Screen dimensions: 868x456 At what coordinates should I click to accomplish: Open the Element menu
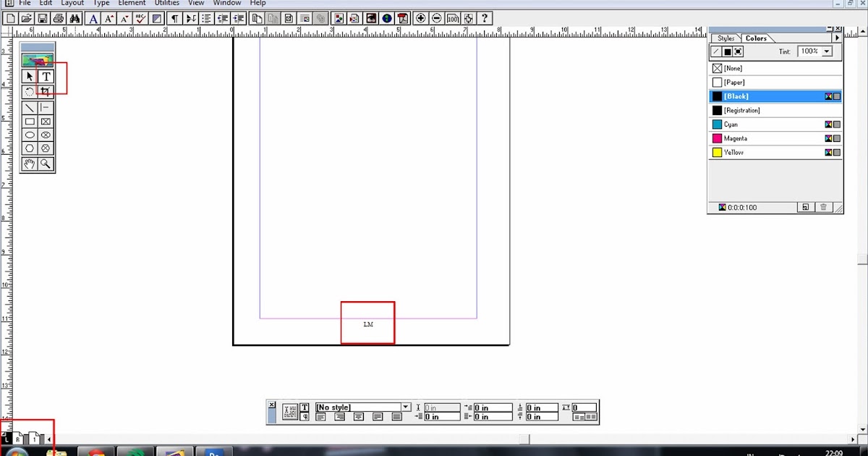click(x=132, y=3)
